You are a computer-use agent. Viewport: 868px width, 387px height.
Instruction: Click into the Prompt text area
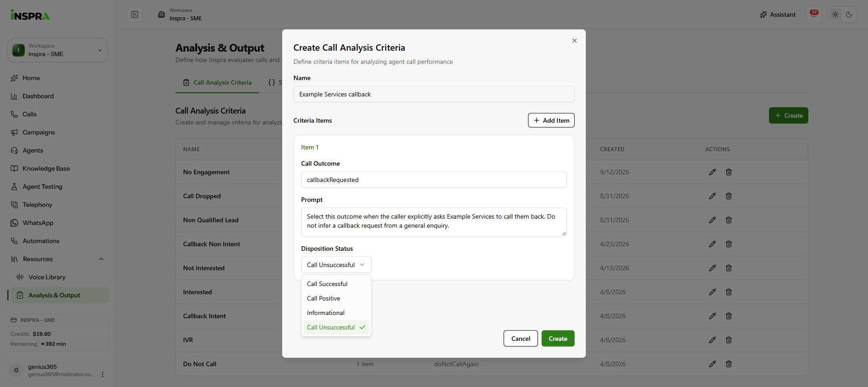[x=434, y=222]
